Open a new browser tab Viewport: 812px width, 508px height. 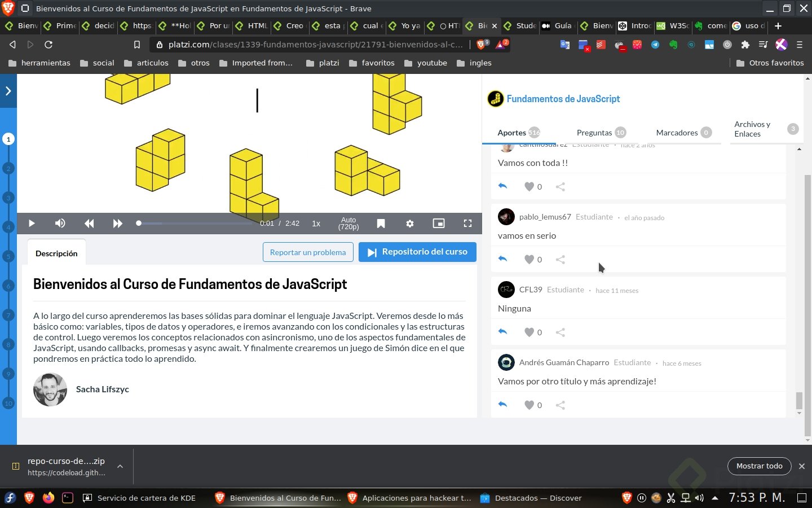pos(778,26)
